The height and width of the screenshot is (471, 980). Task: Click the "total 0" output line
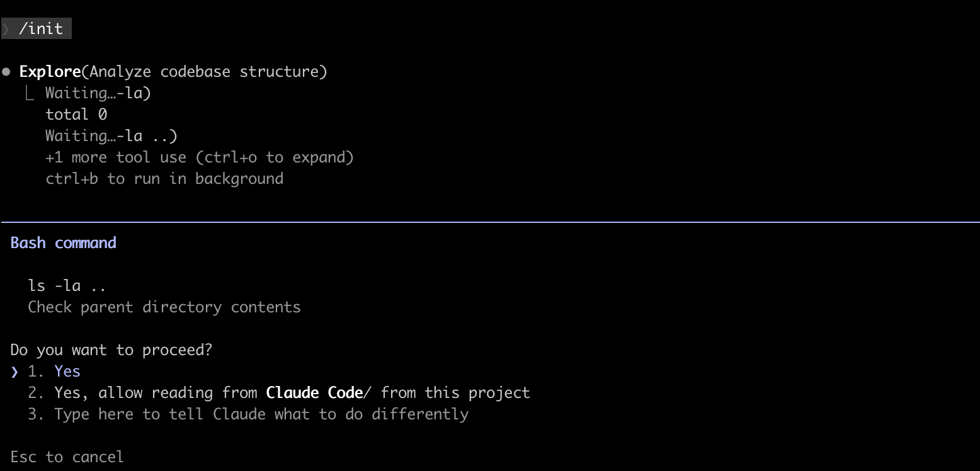(76, 114)
